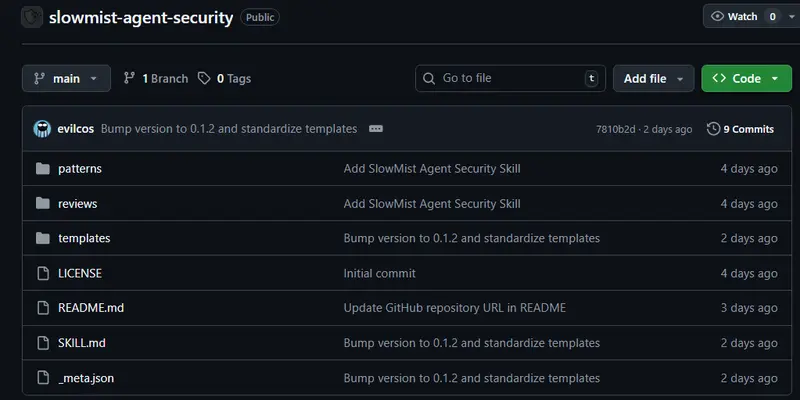Screen dimensions: 800x400
Task: Click the SKILL.md file icon
Action: click(x=42, y=343)
